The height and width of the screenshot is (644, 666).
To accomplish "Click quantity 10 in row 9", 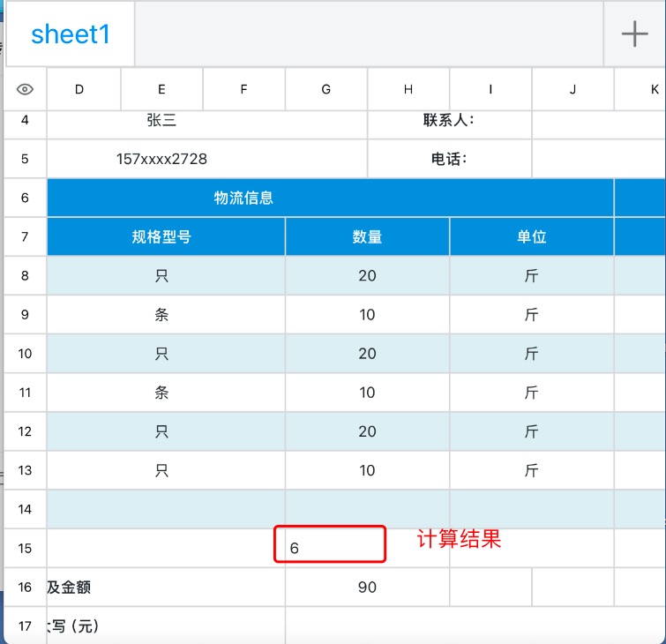I will 368,314.
